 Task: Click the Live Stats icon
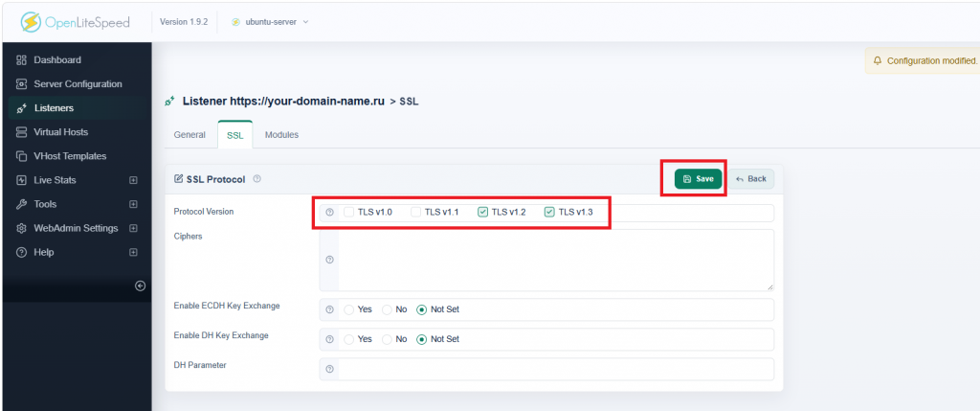coord(21,180)
